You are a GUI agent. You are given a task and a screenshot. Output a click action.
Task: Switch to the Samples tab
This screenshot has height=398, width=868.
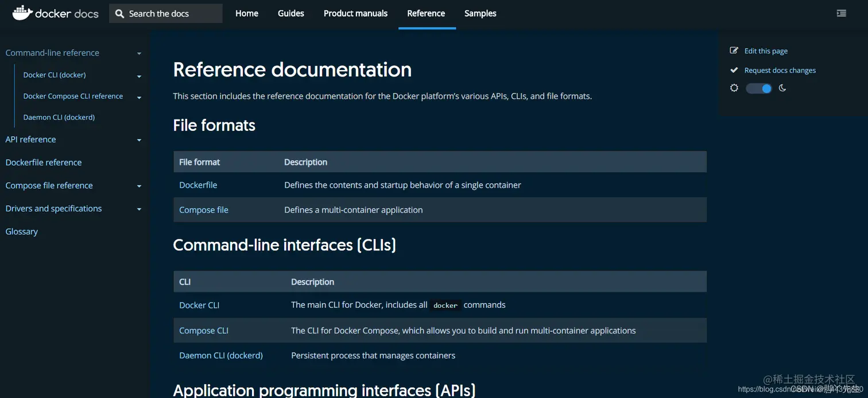pos(480,13)
